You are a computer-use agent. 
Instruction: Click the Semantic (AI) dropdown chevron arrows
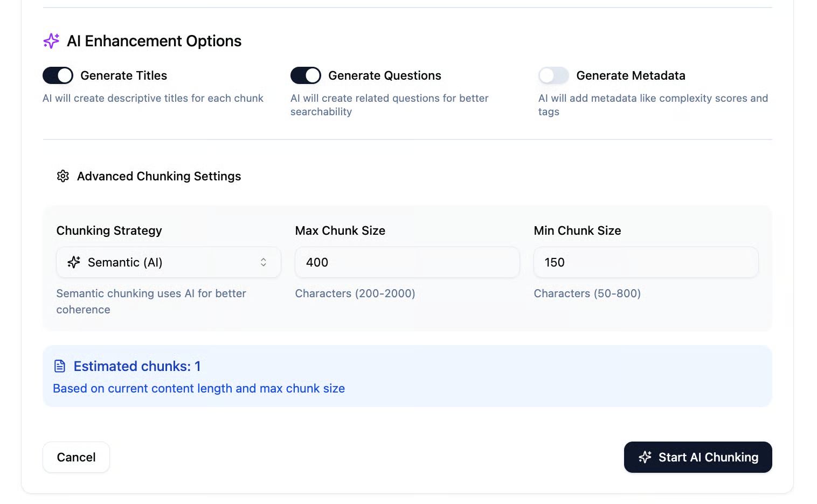click(264, 262)
